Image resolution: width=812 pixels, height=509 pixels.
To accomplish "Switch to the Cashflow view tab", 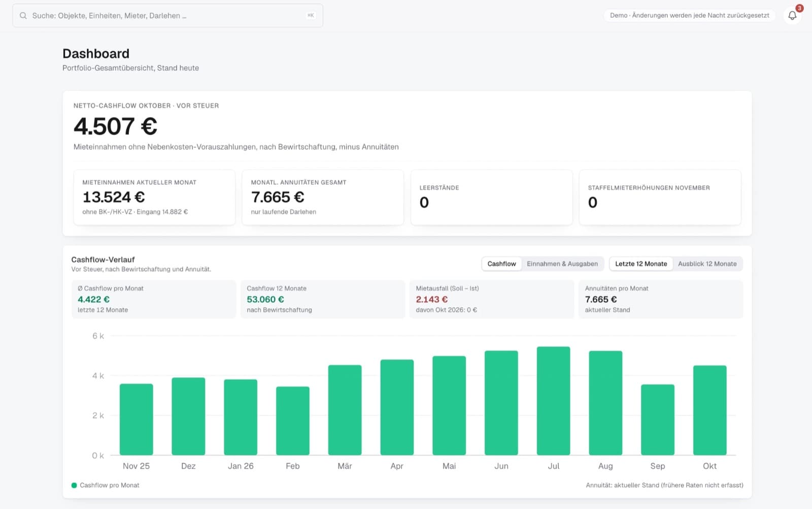I will [501, 264].
